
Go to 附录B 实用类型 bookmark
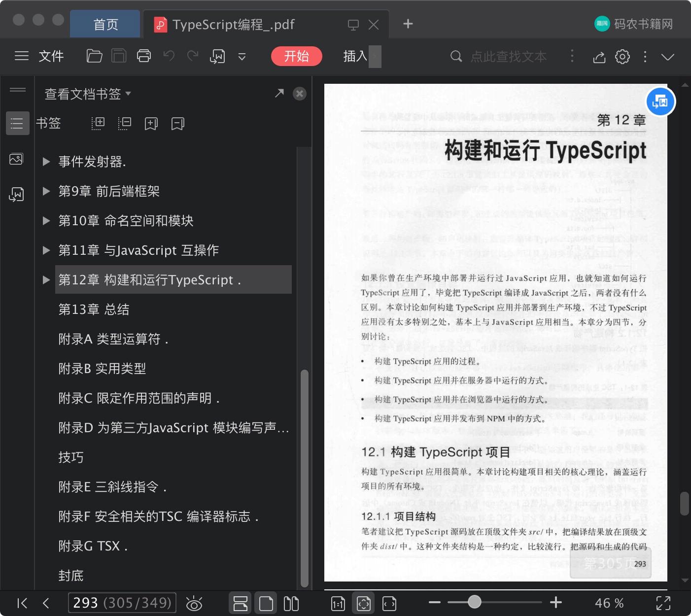pyautogui.click(x=102, y=369)
